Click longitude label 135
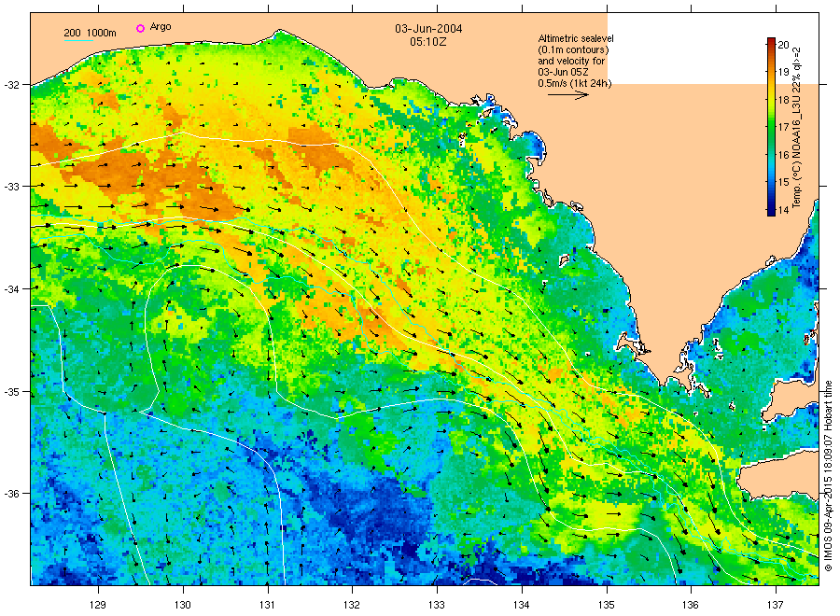The width and height of the screenshot is (840, 616). pos(607,605)
